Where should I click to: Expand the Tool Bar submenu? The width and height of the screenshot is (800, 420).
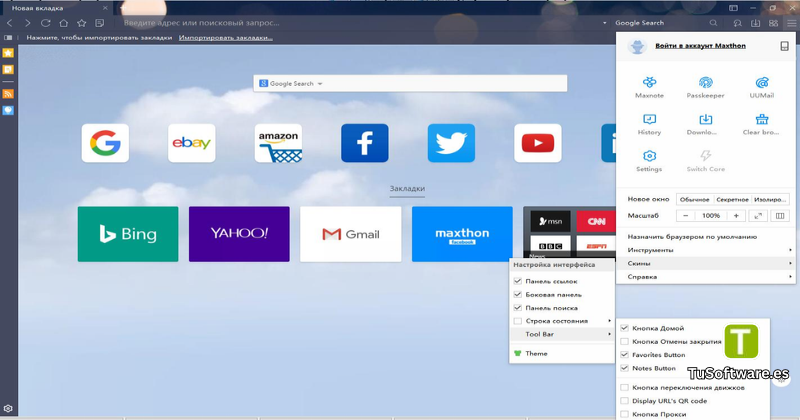[x=562, y=334]
